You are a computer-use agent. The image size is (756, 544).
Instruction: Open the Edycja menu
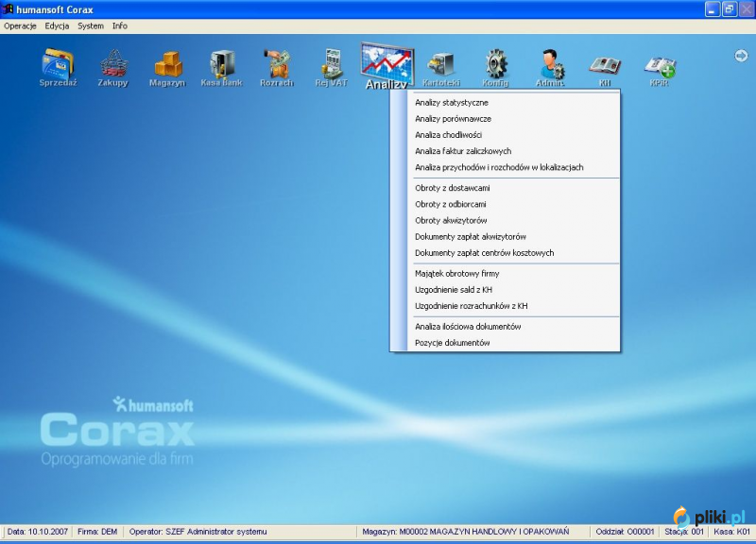57,26
